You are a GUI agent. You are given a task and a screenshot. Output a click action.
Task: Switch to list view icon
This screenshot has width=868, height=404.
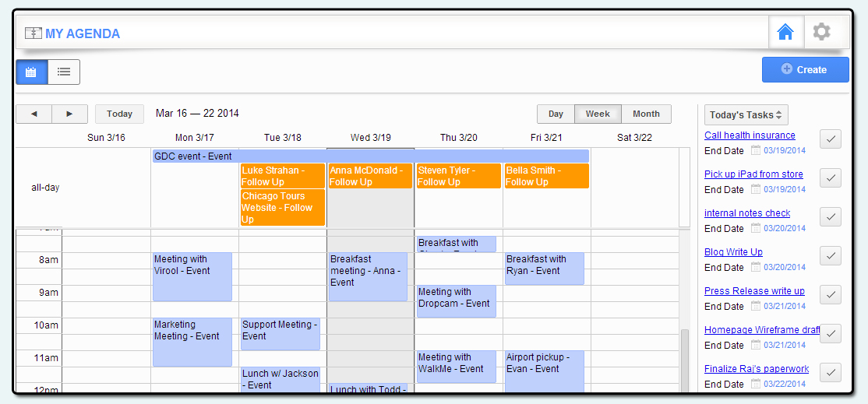coord(64,72)
